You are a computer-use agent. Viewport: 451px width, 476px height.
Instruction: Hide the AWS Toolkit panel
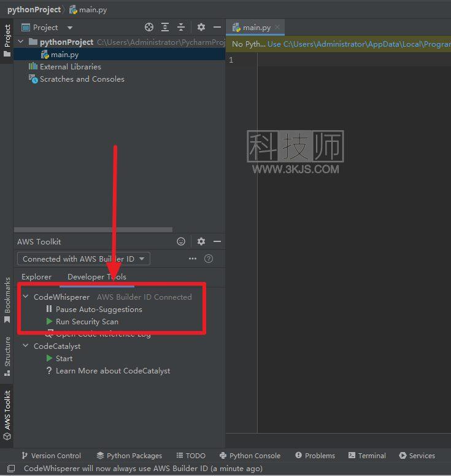217,241
